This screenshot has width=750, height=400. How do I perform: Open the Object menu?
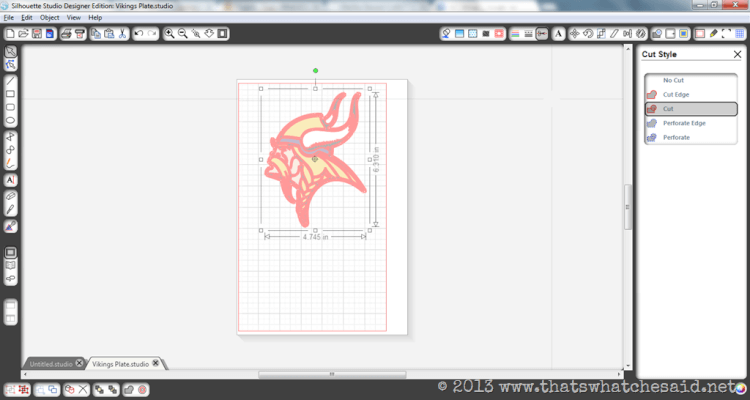click(50, 18)
